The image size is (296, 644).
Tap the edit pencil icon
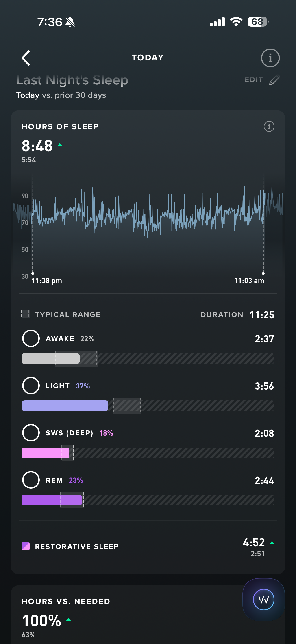[x=274, y=80]
